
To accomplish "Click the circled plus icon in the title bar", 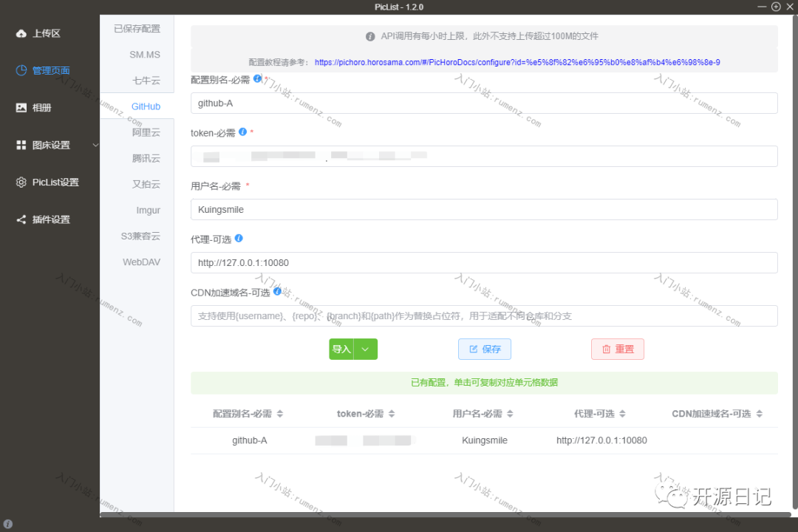I will [776, 7].
